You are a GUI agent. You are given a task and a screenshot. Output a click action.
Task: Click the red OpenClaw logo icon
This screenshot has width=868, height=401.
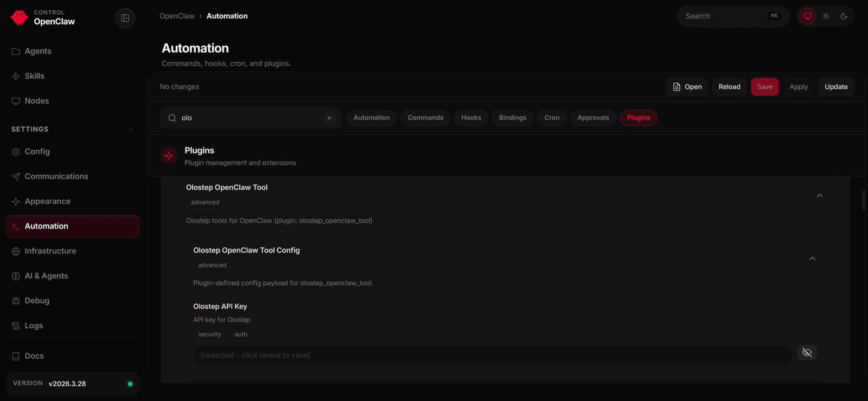[19, 17]
